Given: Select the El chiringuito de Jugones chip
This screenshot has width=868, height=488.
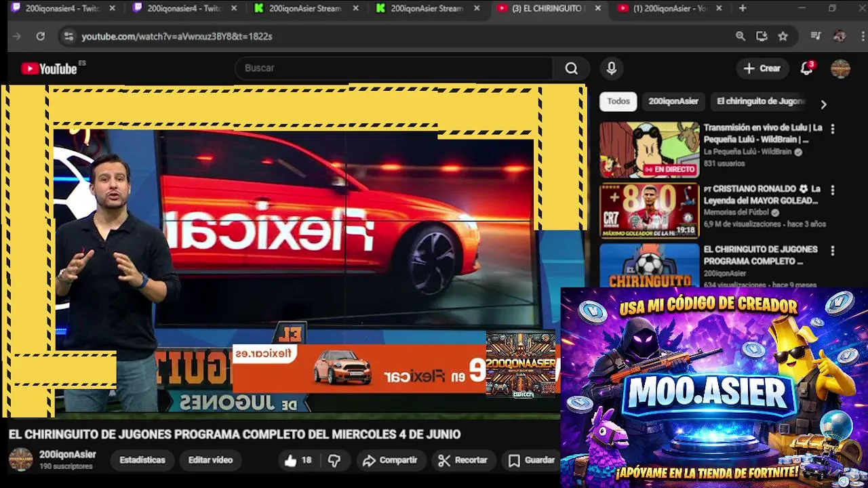Looking at the screenshot, I should (760, 101).
